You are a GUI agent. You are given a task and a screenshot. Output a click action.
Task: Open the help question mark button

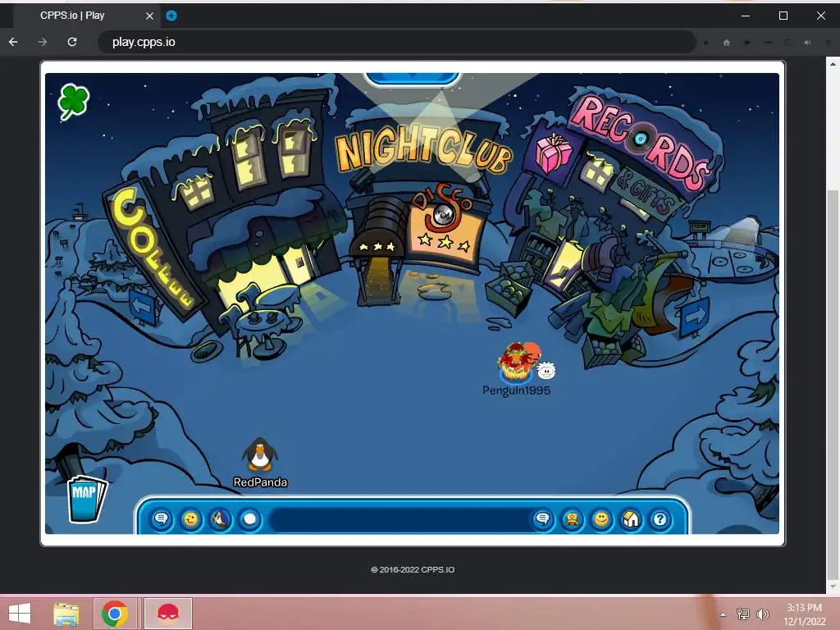(660, 519)
